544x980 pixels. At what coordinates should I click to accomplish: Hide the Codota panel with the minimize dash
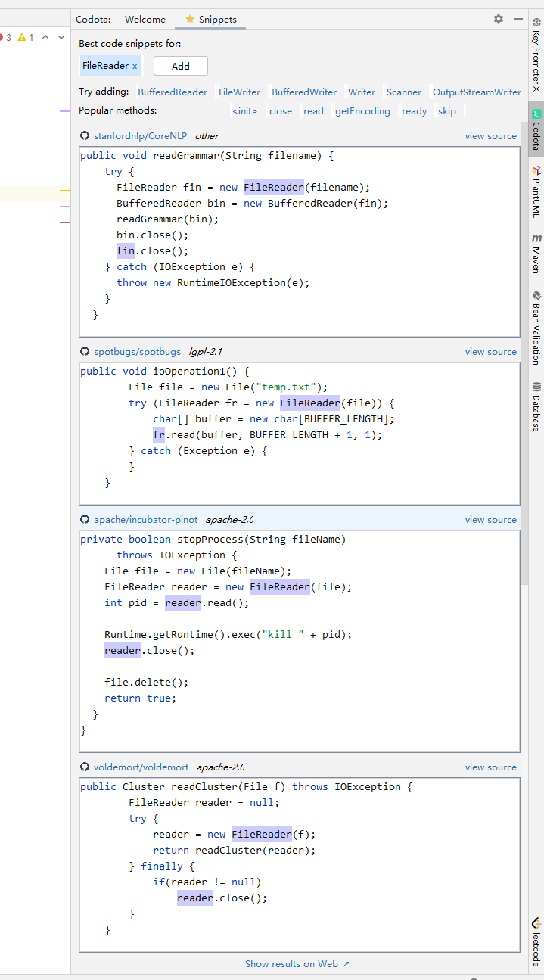click(518, 19)
